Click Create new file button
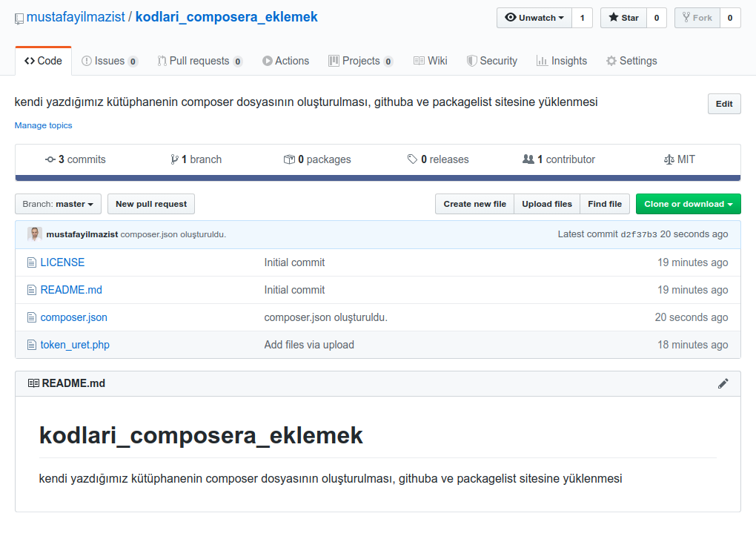Screen dimensions: 756x539 coord(475,205)
